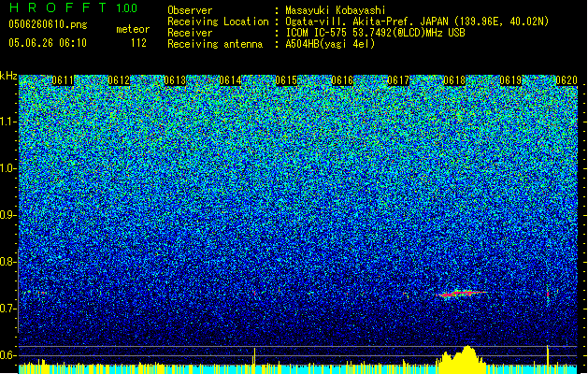Click the pink meteor echo streak near 0618

(x=461, y=294)
